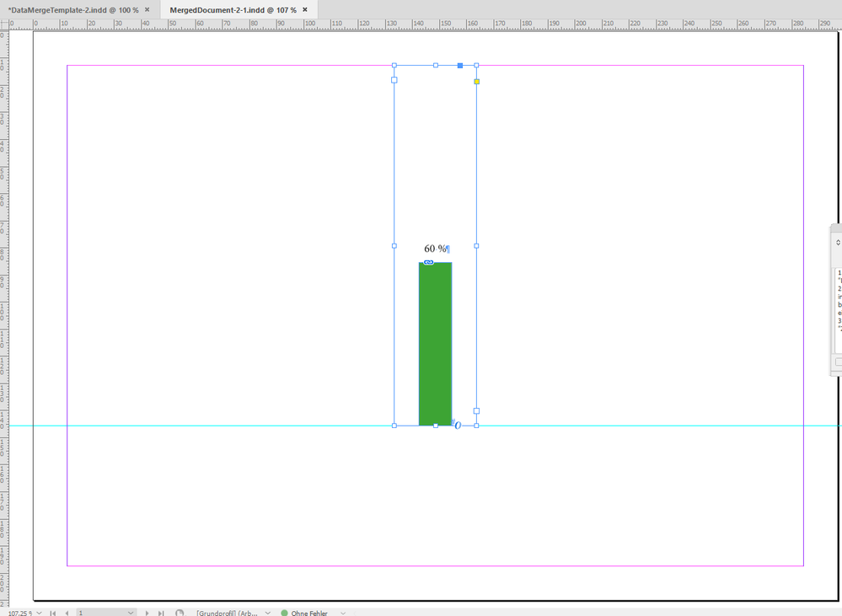Click the Ohne Fehler preflight label
This screenshot has height=616, width=842.
tap(309, 613)
